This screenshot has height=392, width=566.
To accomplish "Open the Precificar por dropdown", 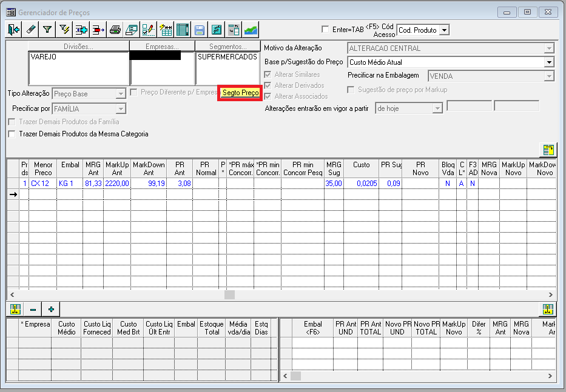I will point(121,108).
